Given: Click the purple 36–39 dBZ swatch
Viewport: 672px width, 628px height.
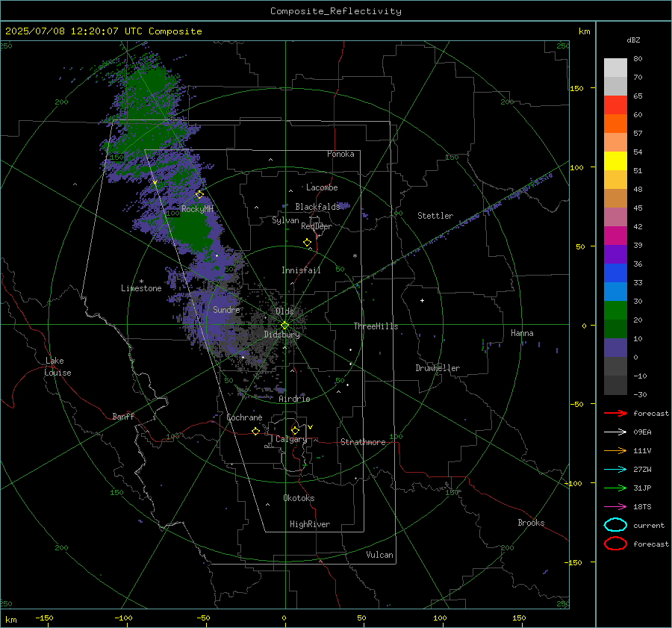Looking at the screenshot, I should click(x=615, y=255).
